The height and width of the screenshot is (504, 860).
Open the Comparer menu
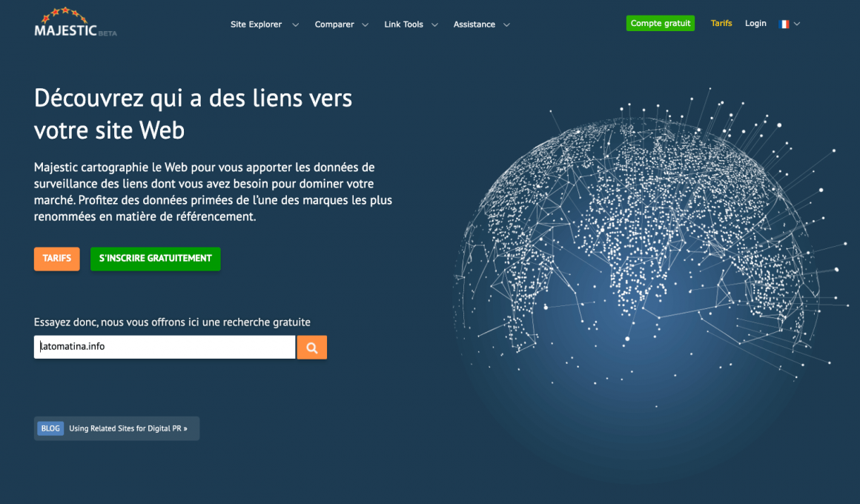pyautogui.click(x=334, y=24)
